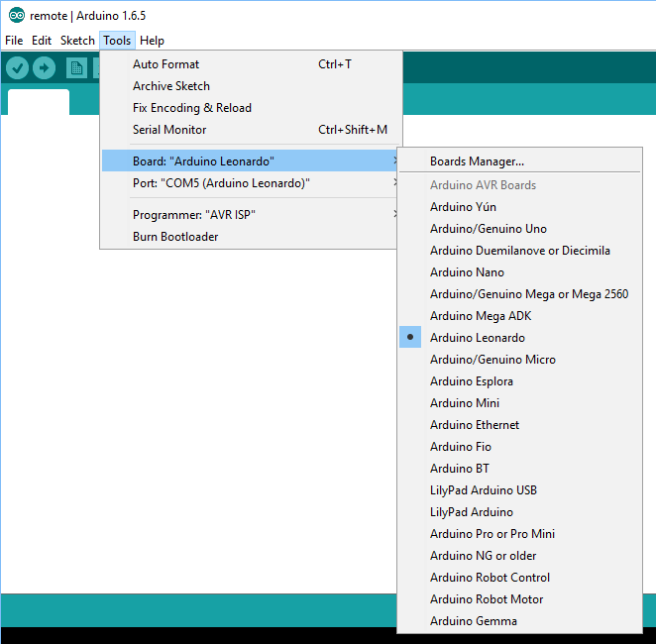656x644 pixels.
Task: Click the New sketch toolbar icon
Action: point(76,67)
